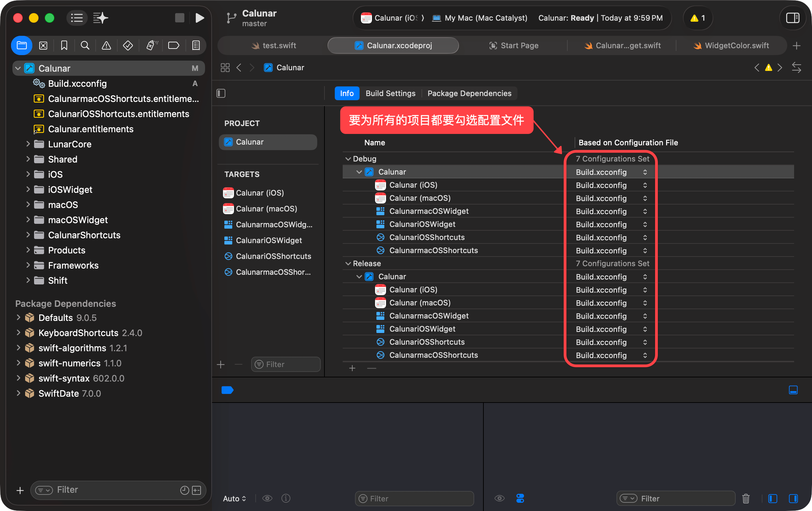Switch to the Build Settings tab
Image resolution: width=812 pixels, height=511 pixels.
click(391, 93)
